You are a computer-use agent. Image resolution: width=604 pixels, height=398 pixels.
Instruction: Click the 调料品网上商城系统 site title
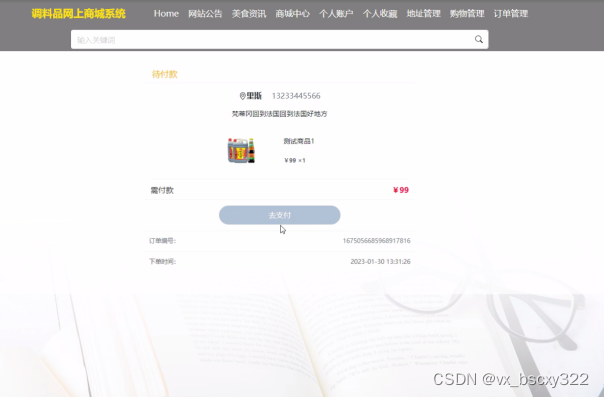coord(79,14)
